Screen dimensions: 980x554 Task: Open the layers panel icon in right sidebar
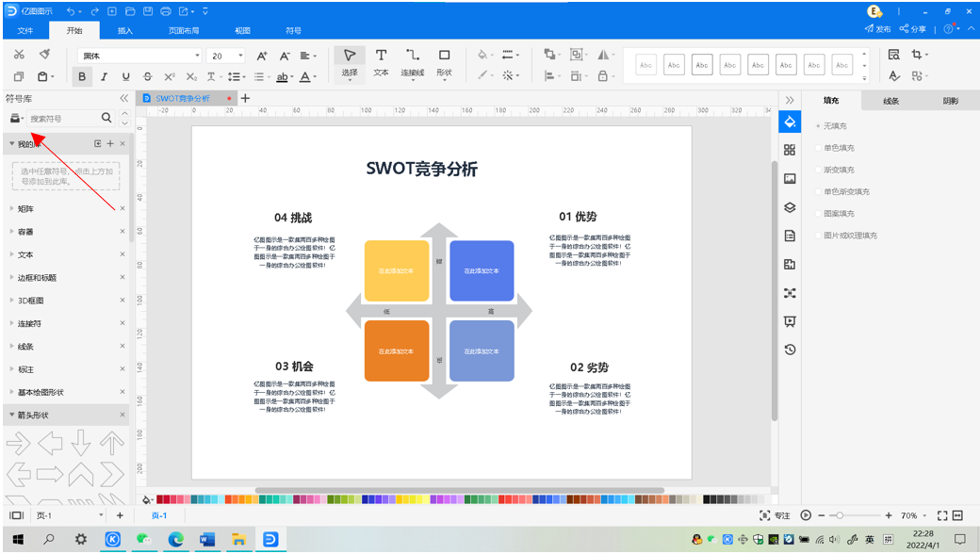click(790, 207)
